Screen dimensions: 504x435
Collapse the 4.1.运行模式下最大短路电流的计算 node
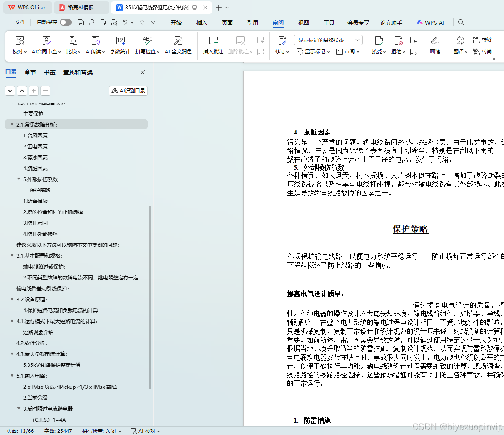[x=12, y=321]
